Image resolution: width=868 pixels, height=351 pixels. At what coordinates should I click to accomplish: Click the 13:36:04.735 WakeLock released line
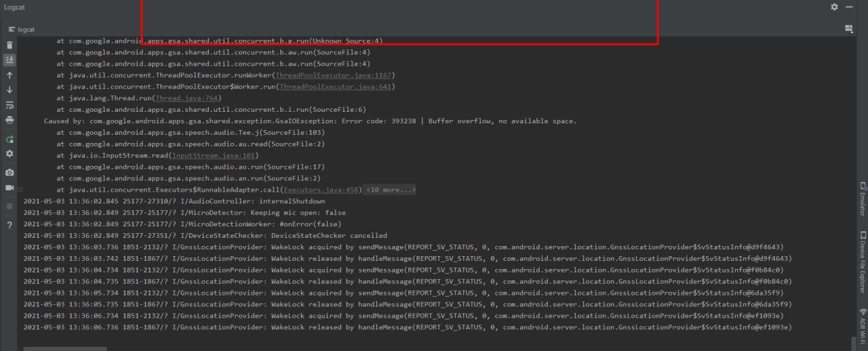[407, 282]
